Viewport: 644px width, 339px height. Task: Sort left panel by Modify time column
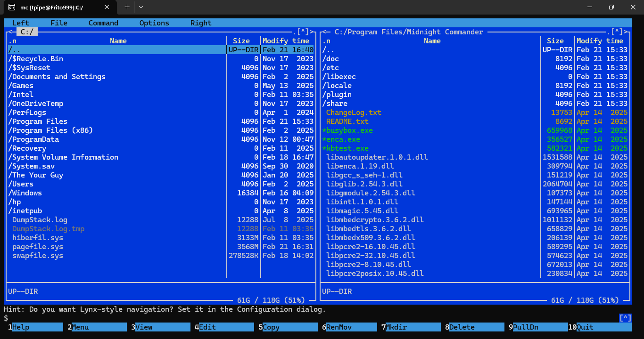pos(286,41)
